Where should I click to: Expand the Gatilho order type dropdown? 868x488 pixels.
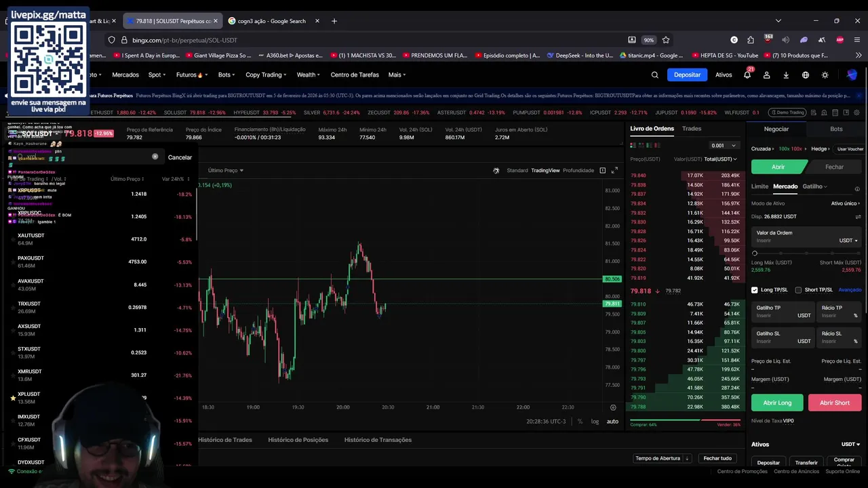tap(814, 186)
